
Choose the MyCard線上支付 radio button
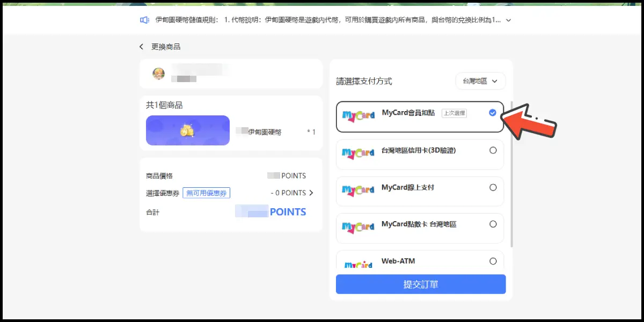493,187
